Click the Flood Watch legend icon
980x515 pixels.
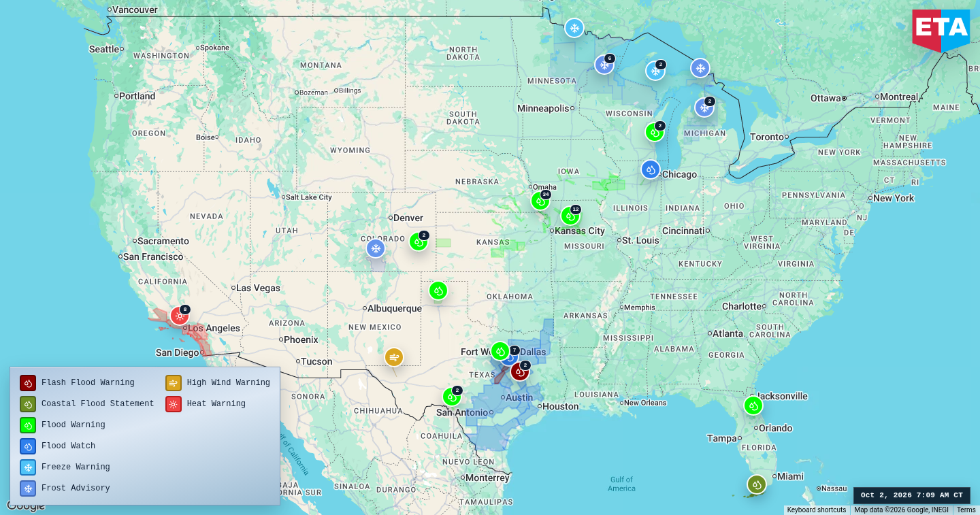[28, 446]
